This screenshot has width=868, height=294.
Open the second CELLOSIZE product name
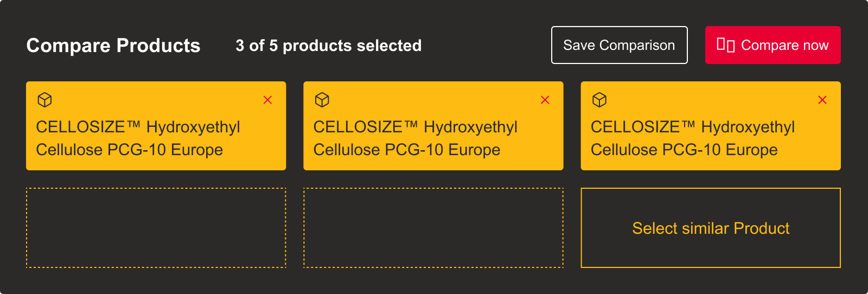[x=415, y=138]
